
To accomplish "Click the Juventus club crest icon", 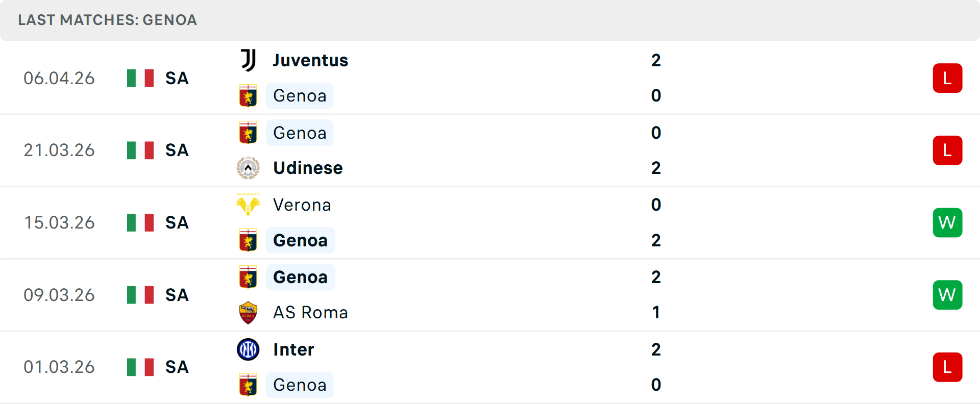I will click(x=248, y=60).
